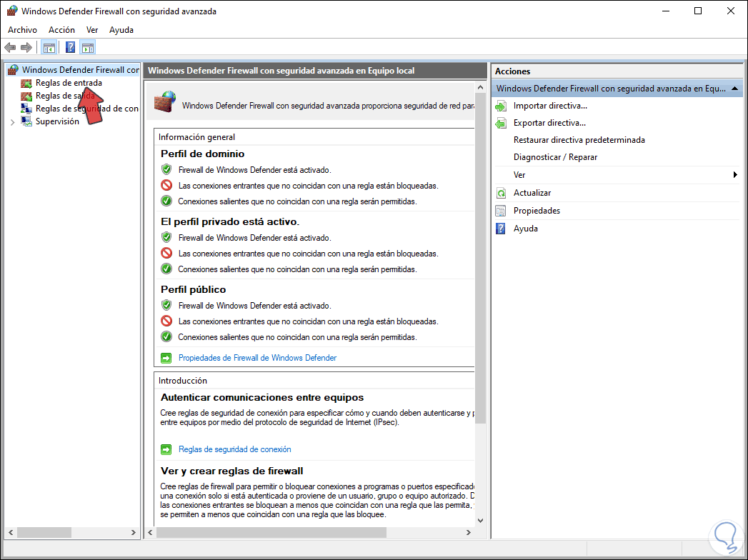Select root Windows Defender Firewall tree node
Screen dimensions: 748x560
(80, 70)
